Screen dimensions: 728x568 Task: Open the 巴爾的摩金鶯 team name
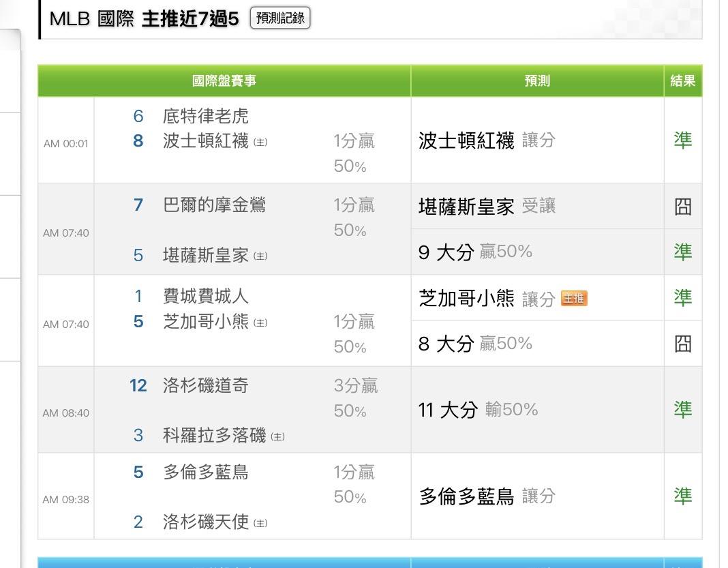[214, 205]
